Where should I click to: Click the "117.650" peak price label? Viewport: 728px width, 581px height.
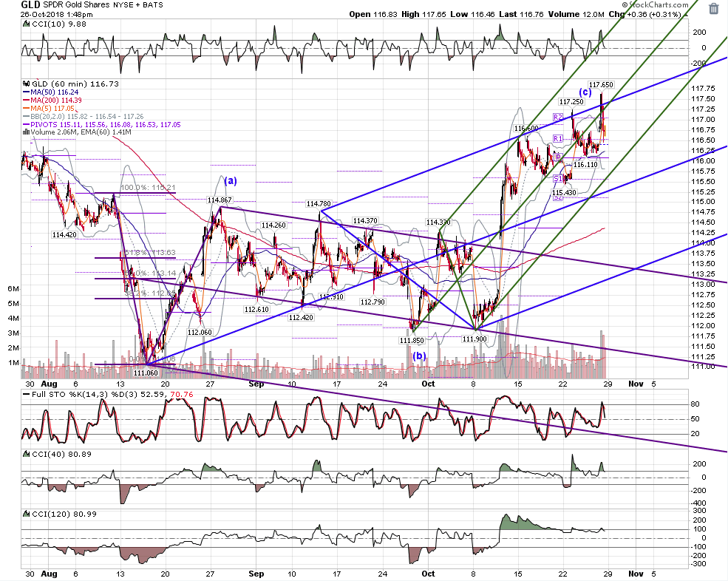(x=601, y=84)
